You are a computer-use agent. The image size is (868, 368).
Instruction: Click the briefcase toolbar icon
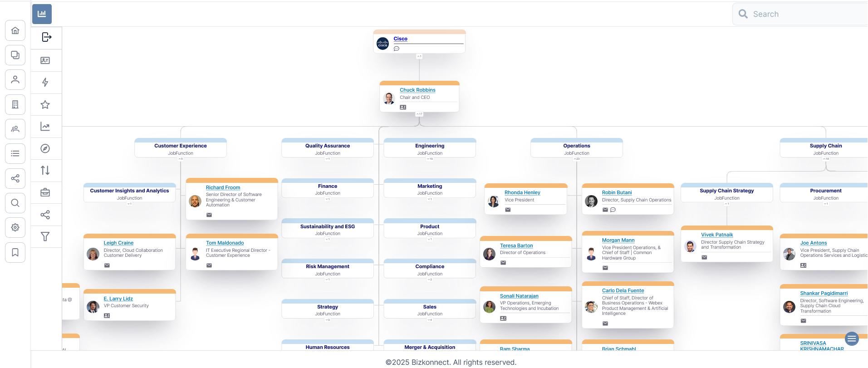pyautogui.click(x=45, y=192)
